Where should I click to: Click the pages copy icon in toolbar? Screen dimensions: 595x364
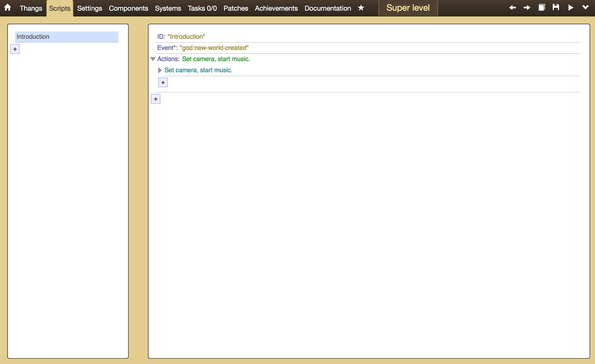point(542,7)
